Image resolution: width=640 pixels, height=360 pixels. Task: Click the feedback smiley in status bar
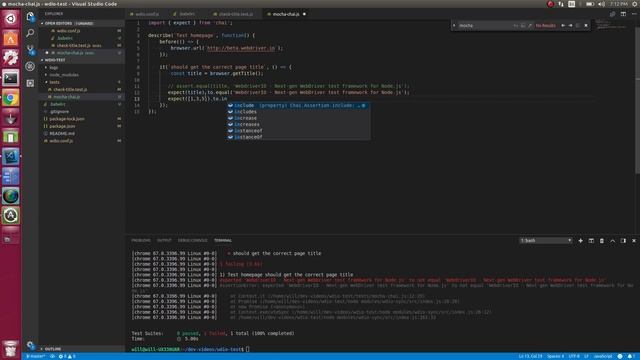coord(620,356)
